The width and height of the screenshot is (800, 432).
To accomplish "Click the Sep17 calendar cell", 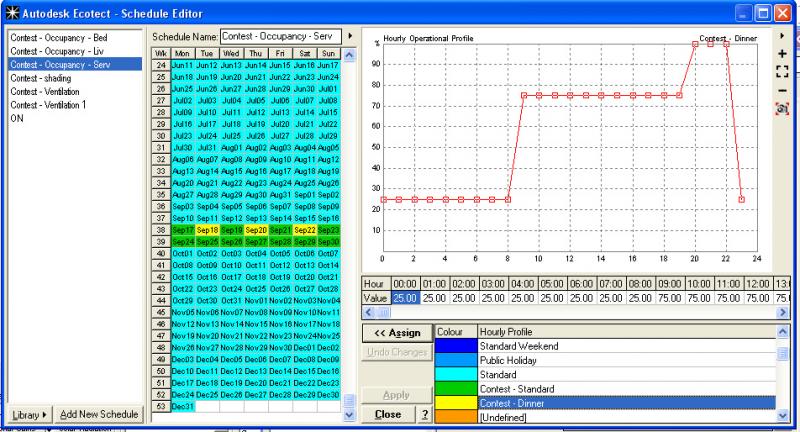I will (x=182, y=230).
